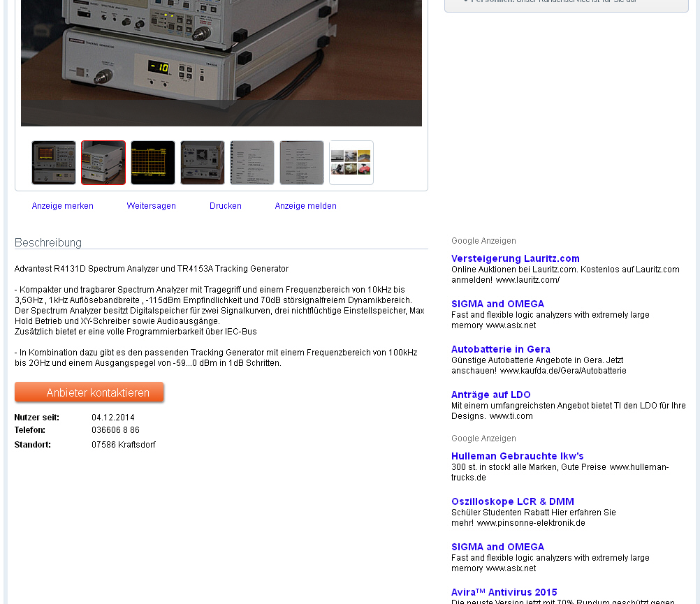The width and height of the screenshot is (700, 604).
Task: Click the Anzeige merken link
Action: point(62,206)
